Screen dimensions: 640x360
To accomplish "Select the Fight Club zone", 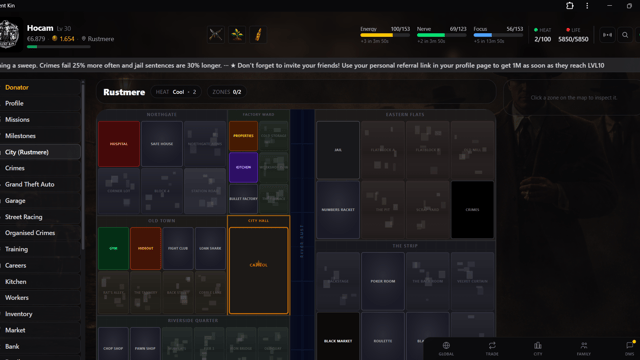I will pyautogui.click(x=178, y=248).
